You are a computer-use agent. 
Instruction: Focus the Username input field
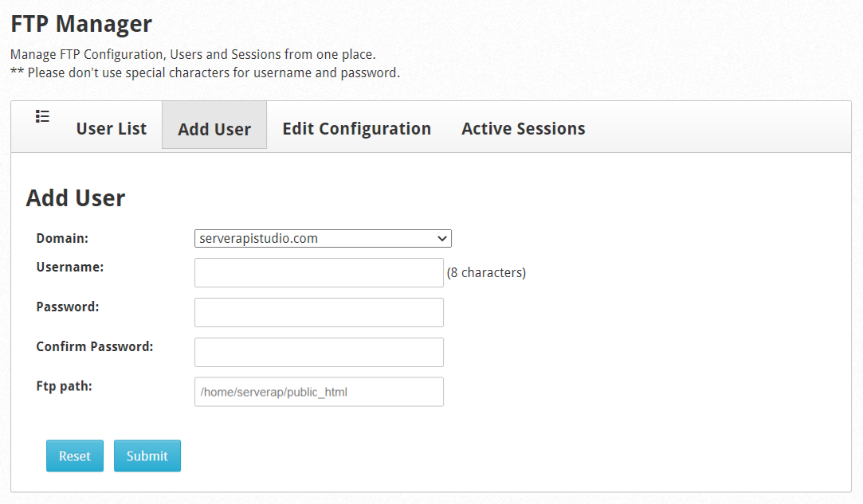tap(319, 272)
